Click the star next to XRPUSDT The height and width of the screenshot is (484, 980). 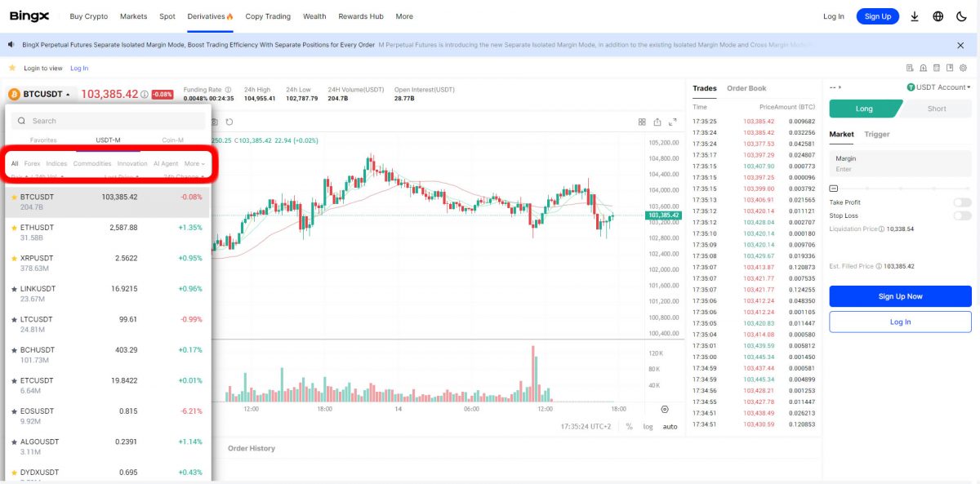click(x=14, y=258)
